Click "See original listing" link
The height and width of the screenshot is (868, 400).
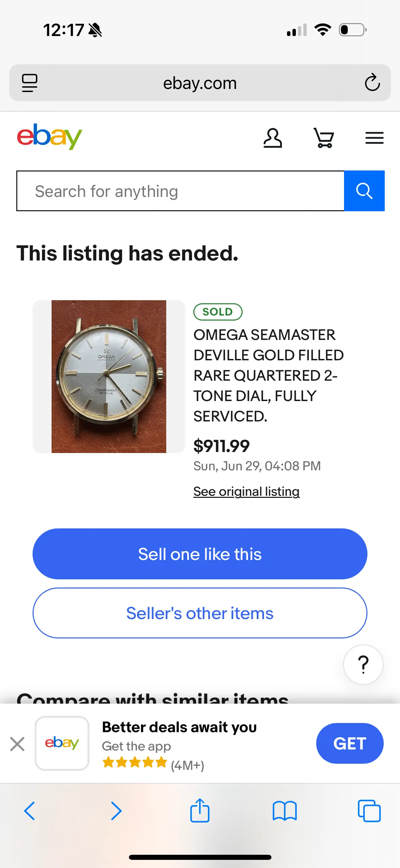click(x=246, y=491)
